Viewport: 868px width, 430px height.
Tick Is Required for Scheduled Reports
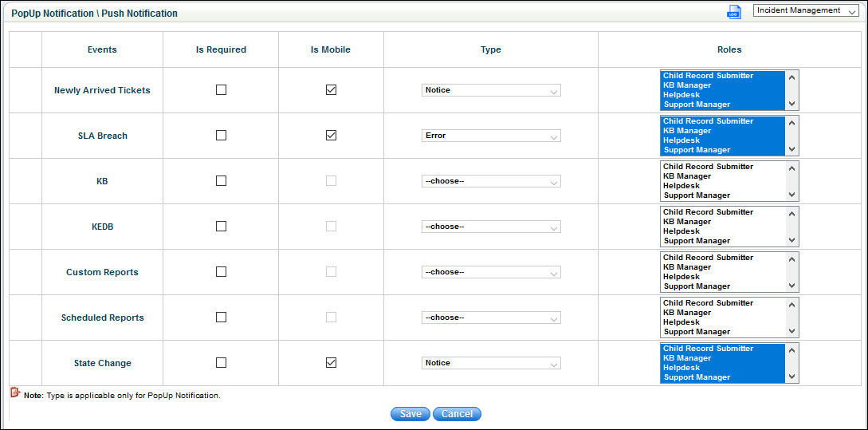point(221,317)
